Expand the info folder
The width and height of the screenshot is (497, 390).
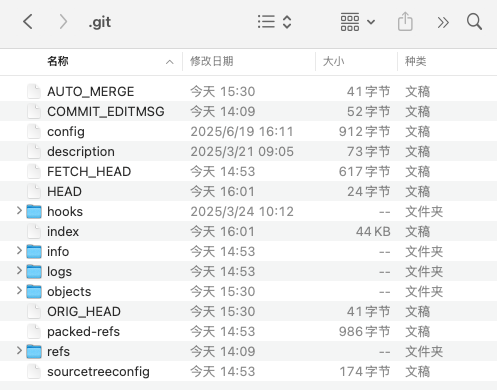(19, 251)
